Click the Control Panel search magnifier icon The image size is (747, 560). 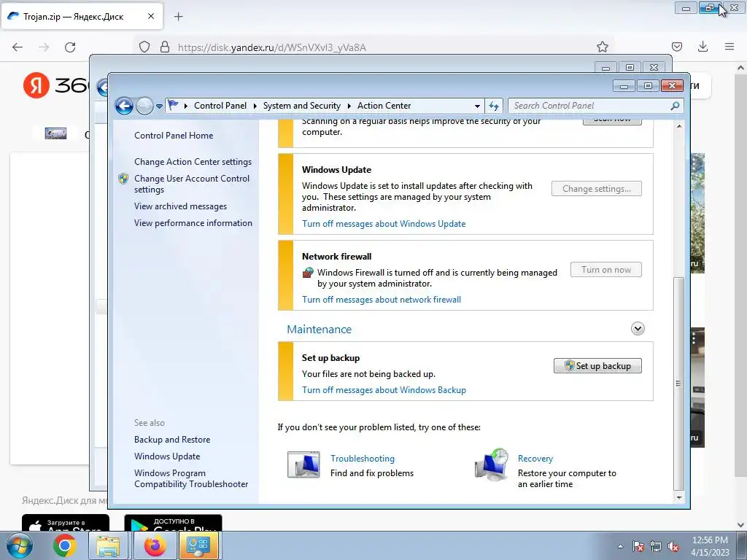pyautogui.click(x=675, y=106)
